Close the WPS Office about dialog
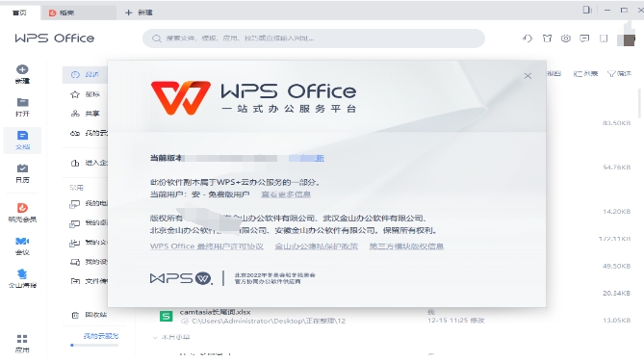The height and width of the screenshot is (362, 644). (x=528, y=76)
